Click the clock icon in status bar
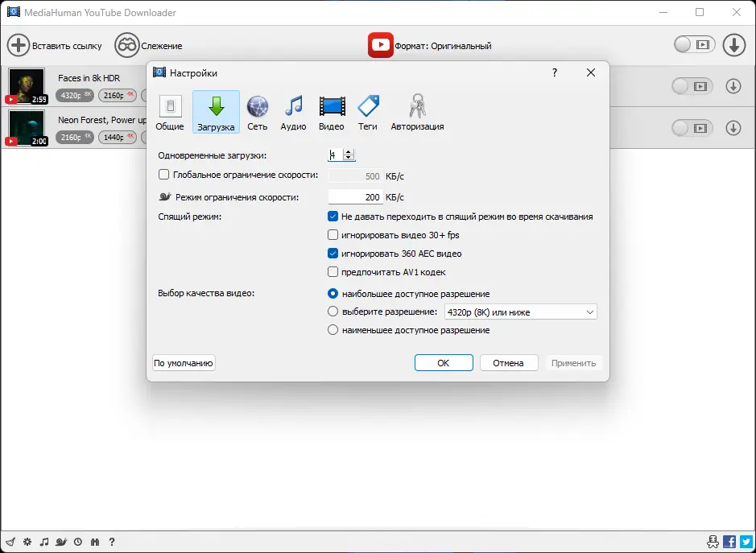Viewport: 756px width, 553px height. tap(78, 542)
